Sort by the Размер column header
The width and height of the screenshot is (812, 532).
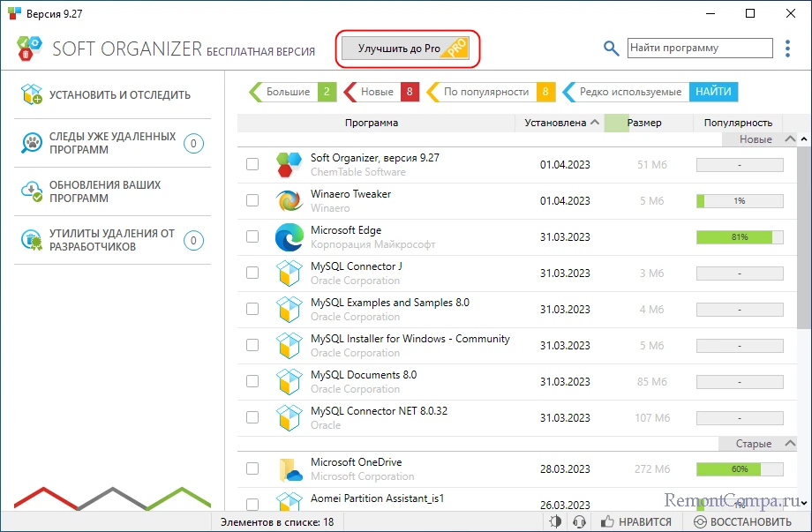click(649, 123)
